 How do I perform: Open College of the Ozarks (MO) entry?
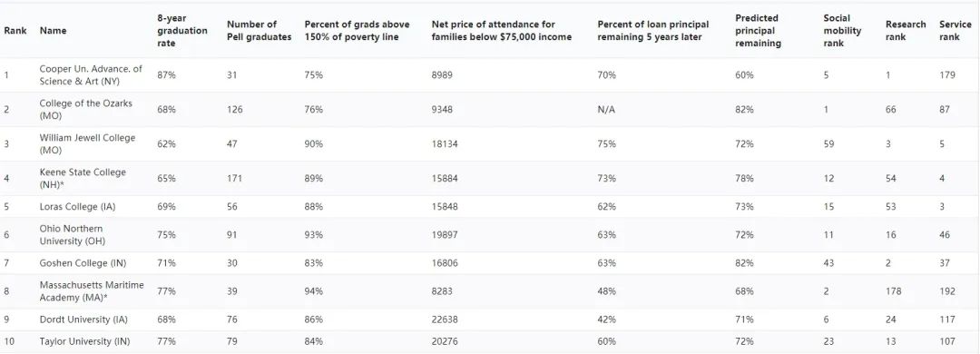click(85, 110)
